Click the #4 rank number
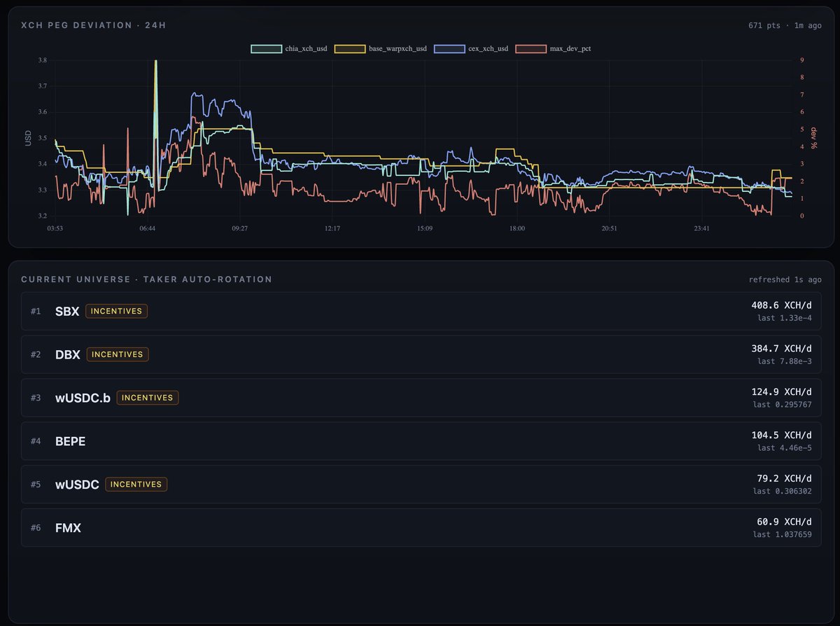The width and height of the screenshot is (840, 626). coord(36,441)
